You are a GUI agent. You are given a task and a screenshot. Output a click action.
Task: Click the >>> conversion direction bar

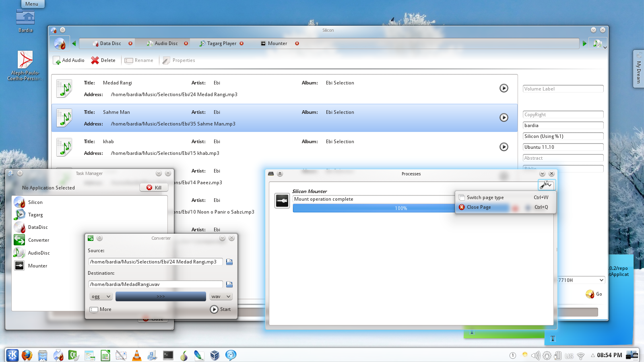[161, 296]
